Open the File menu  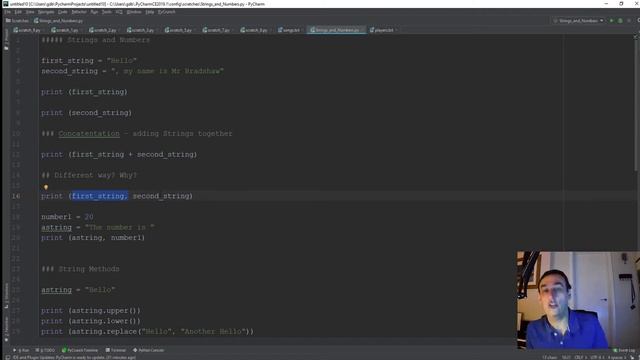7,12
